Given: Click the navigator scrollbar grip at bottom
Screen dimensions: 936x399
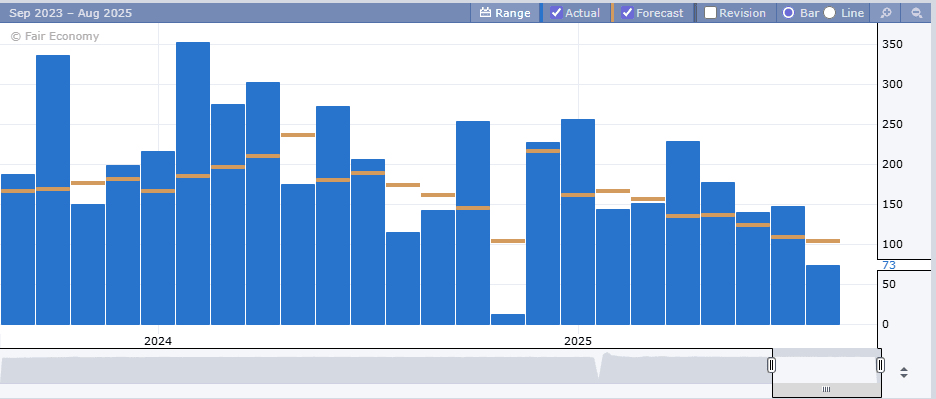Looking at the screenshot, I should (826, 389).
